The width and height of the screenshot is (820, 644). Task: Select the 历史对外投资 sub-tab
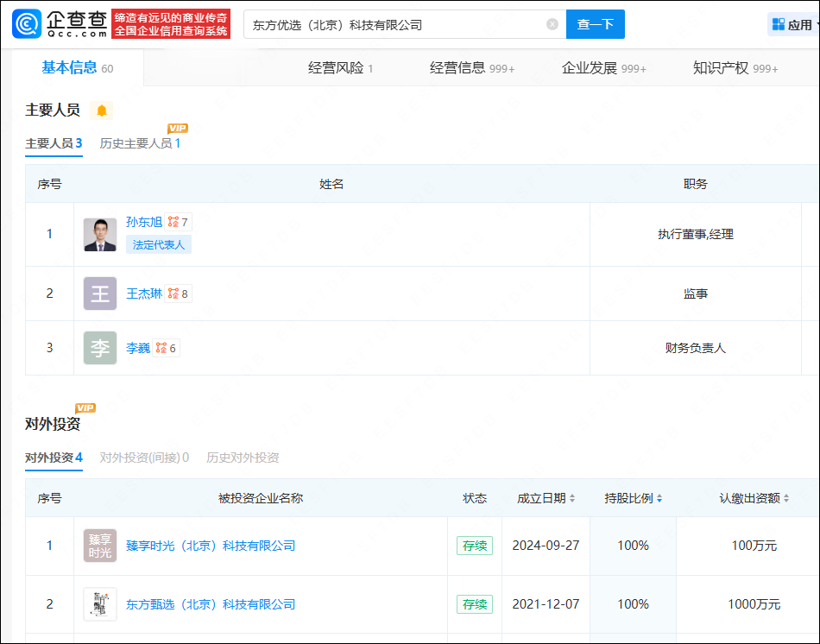(243, 458)
